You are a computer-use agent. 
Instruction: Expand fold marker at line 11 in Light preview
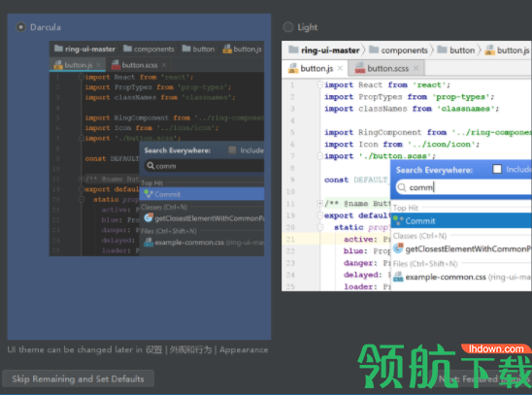pos(319,203)
